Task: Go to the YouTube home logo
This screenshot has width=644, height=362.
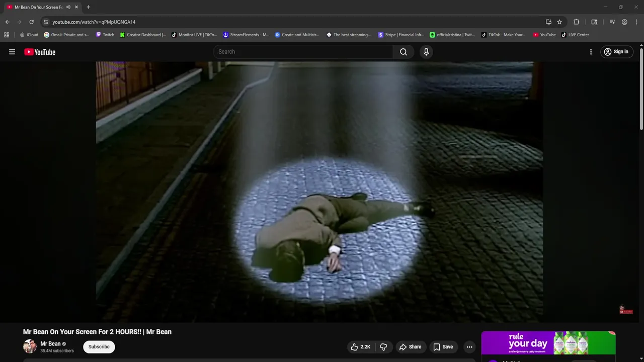Action: click(40, 52)
